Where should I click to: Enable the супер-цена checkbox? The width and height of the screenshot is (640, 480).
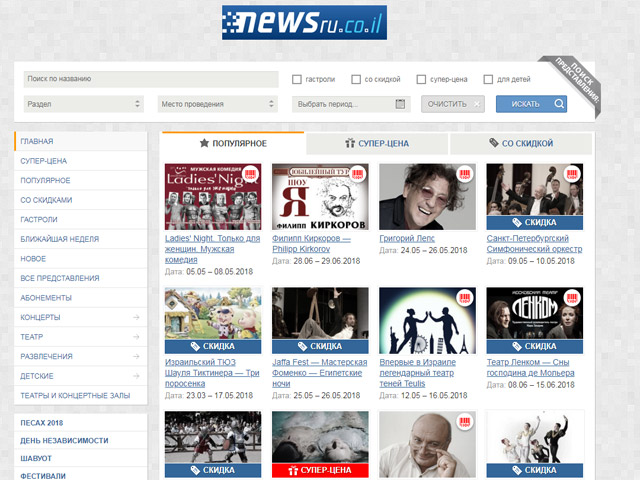421,79
